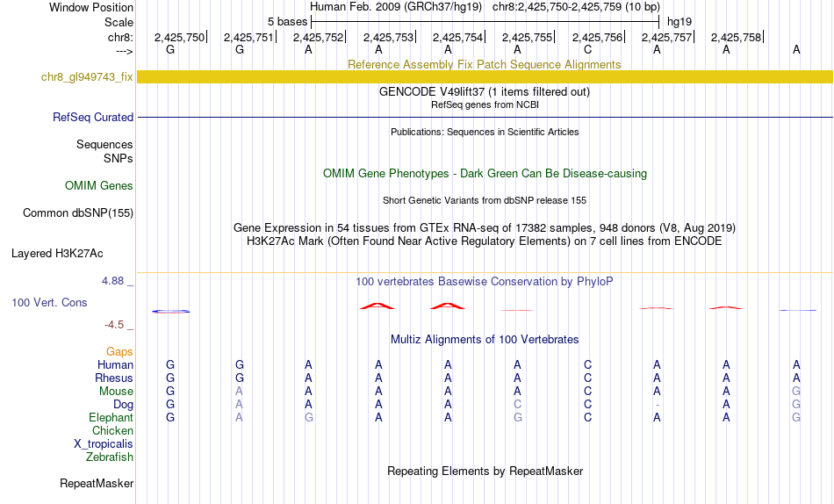Click the GTEx Gene Expression track title

(x=485, y=227)
